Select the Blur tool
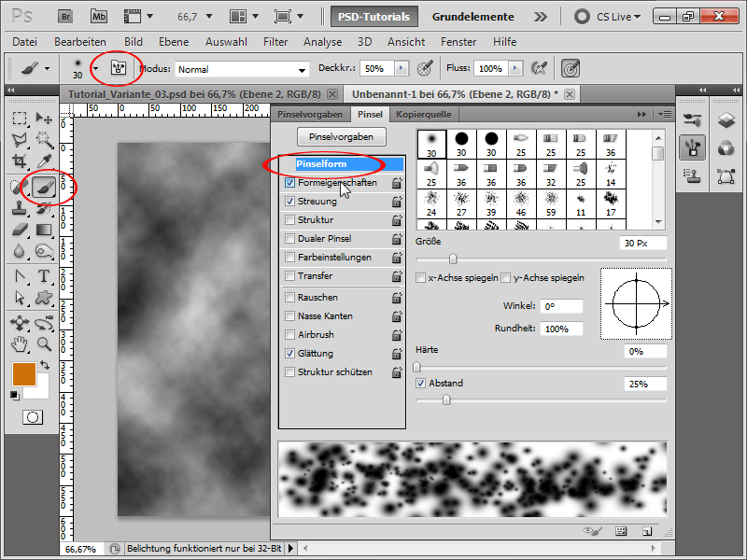The image size is (747, 560). click(x=20, y=251)
